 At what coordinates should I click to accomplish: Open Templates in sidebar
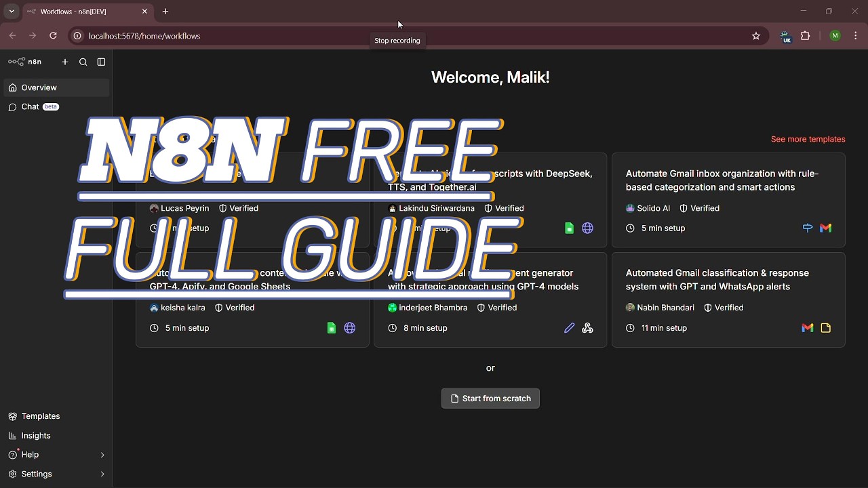pyautogui.click(x=56, y=416)
